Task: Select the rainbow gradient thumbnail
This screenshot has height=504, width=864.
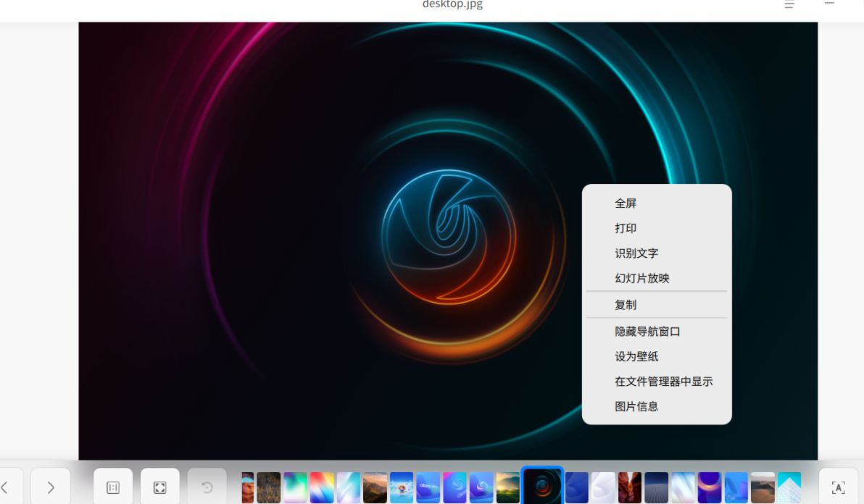Action: pos(322,487)
